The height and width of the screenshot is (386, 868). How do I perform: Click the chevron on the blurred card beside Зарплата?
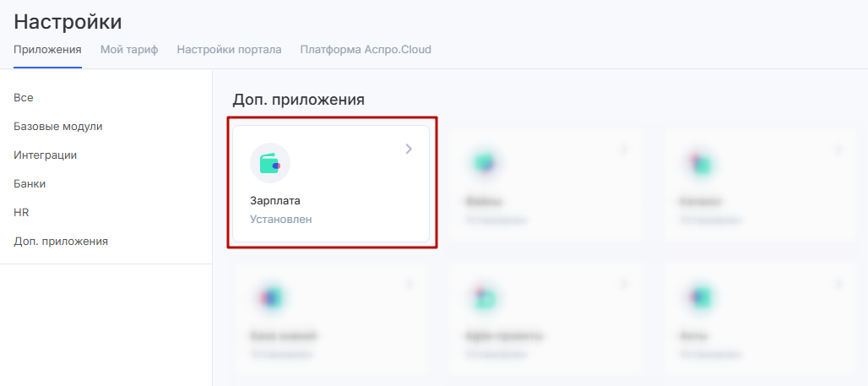point(624,150)
